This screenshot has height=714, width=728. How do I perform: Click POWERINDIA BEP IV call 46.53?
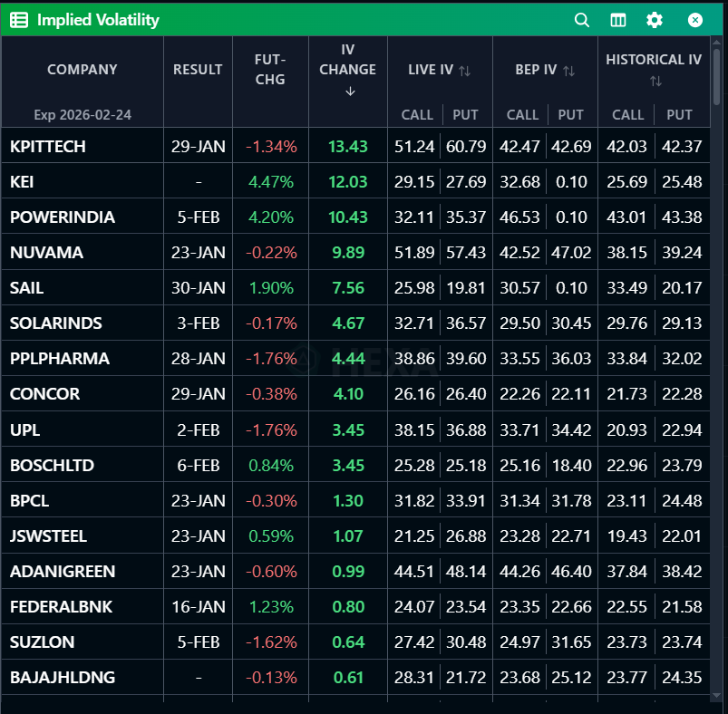(519, 217)
